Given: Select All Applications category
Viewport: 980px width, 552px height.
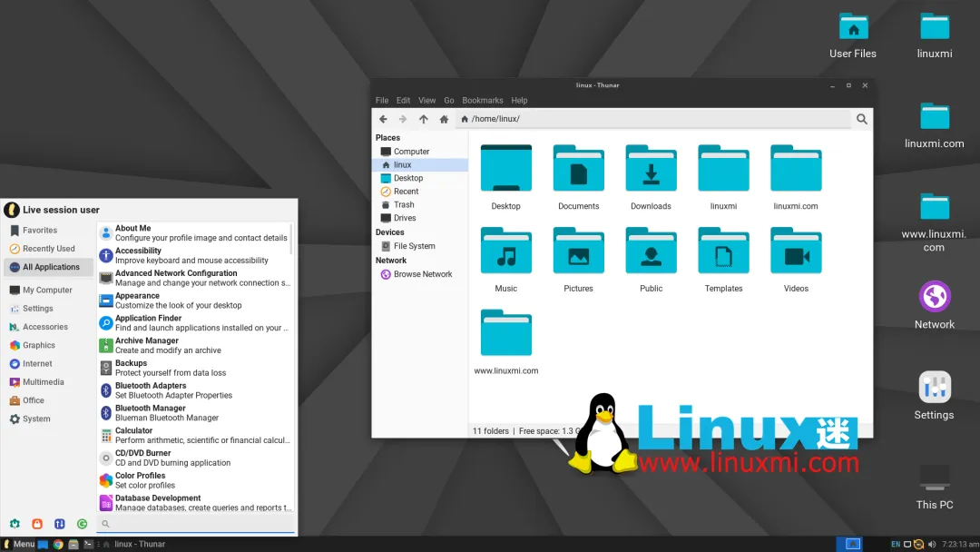Looking at the screenshot, I should click(x=49, y=267).
